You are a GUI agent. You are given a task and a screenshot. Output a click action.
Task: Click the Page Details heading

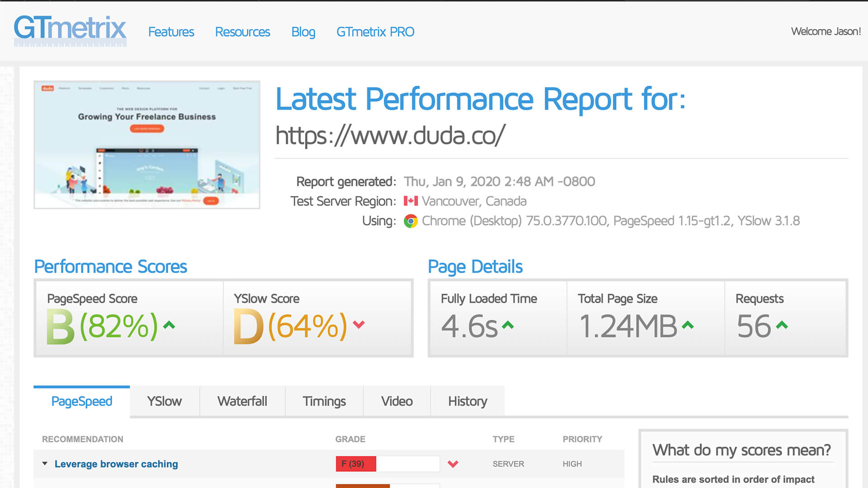pyautogui.click(x=475, y=267)
